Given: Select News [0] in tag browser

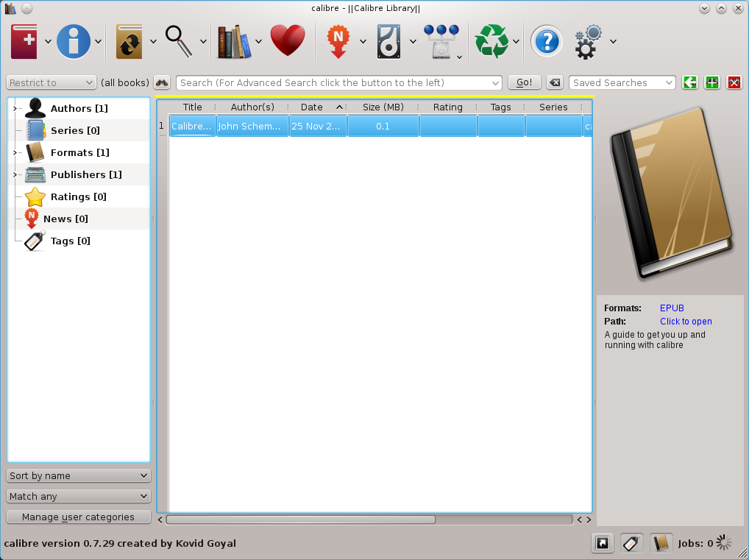Looking at the screenshot, I should click(x=65, y=219).
